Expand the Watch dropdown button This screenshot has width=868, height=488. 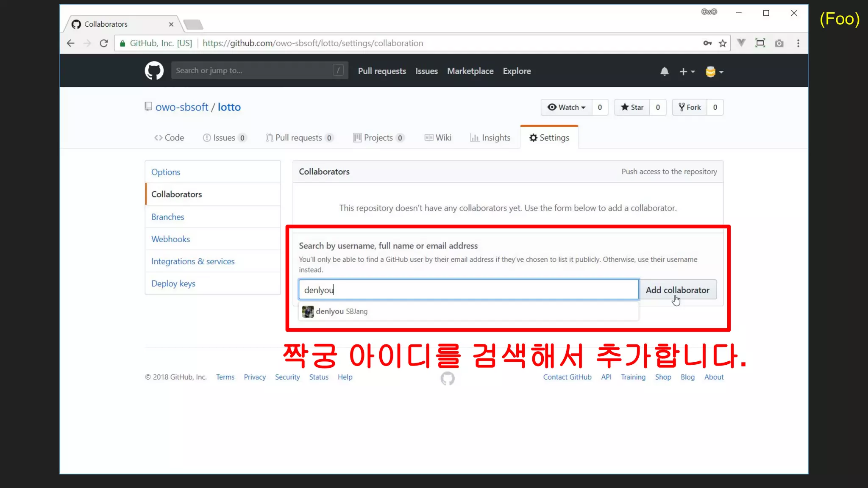[566, 107]
